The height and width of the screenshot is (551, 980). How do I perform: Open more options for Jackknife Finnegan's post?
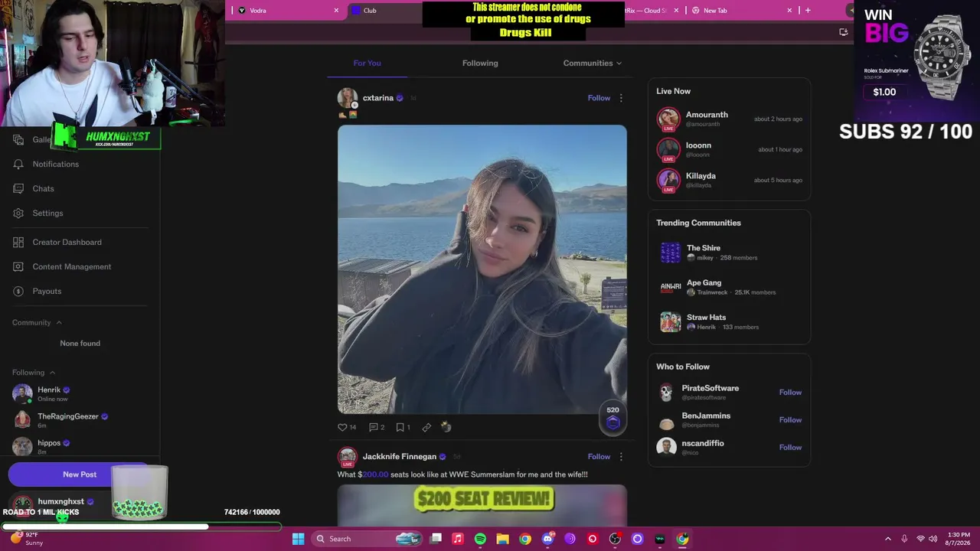(621, 457)
